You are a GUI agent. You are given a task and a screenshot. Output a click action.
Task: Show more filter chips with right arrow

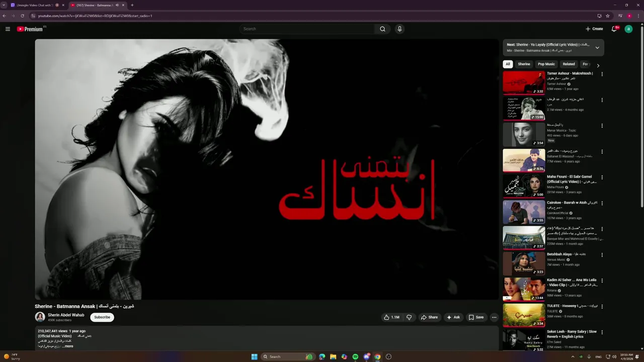click(x=598, y=65)
